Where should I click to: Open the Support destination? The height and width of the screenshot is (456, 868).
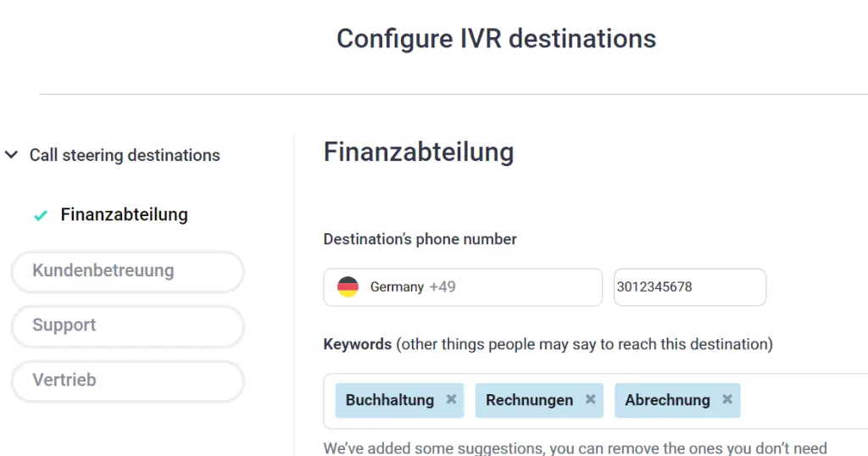pyautogui.click(x=127, y=326)
